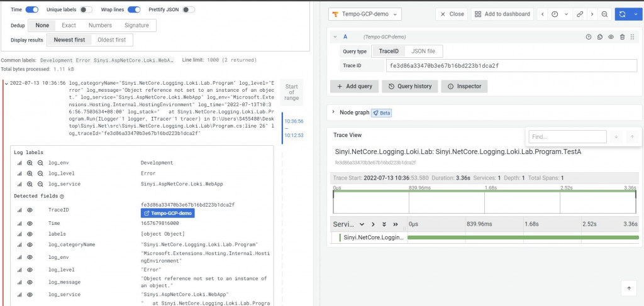
Task: Toggle the Wrap lines switch
Action: 135,9
